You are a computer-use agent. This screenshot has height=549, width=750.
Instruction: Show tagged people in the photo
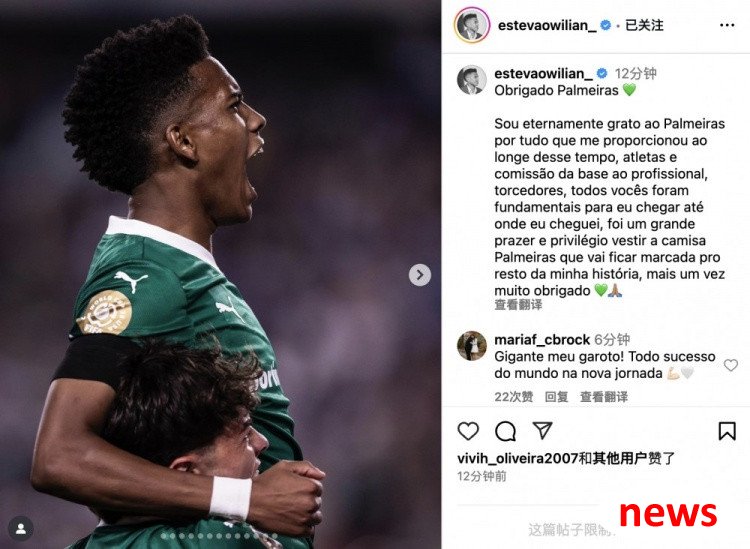pos(21,528)
